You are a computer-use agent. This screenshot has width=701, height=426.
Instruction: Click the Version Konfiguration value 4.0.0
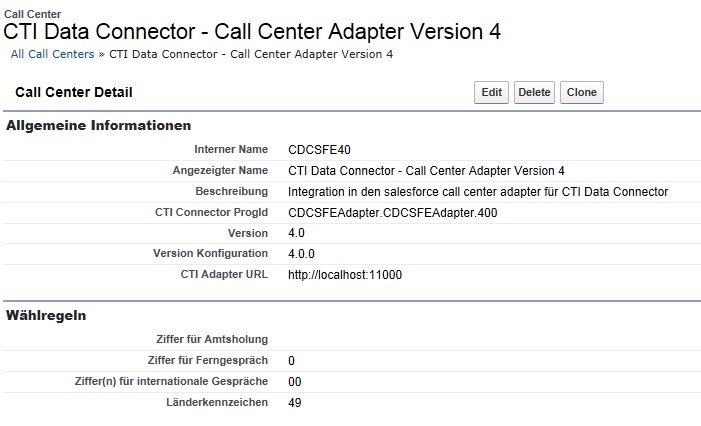pos(301,254)
